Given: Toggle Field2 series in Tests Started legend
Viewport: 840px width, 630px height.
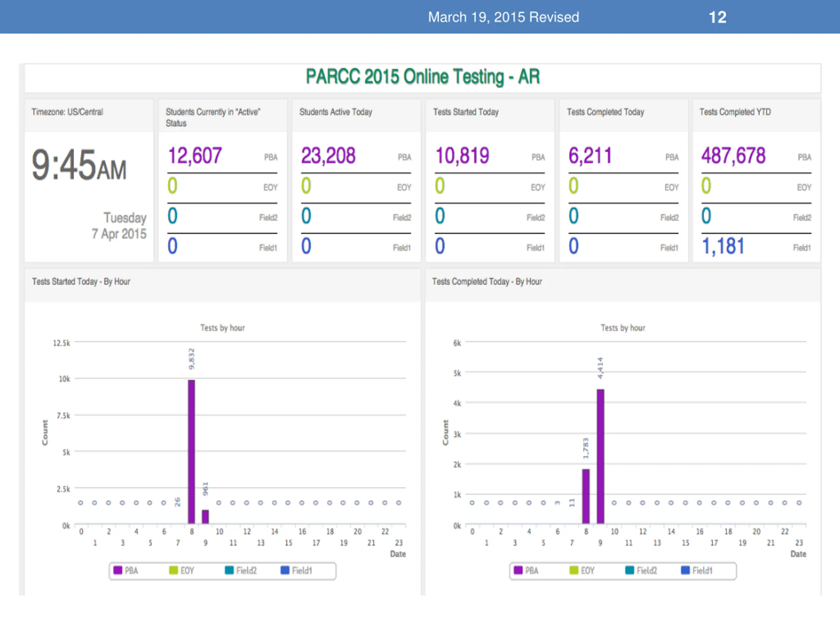Looking at the screenshot, I should (x=241, y=570).
